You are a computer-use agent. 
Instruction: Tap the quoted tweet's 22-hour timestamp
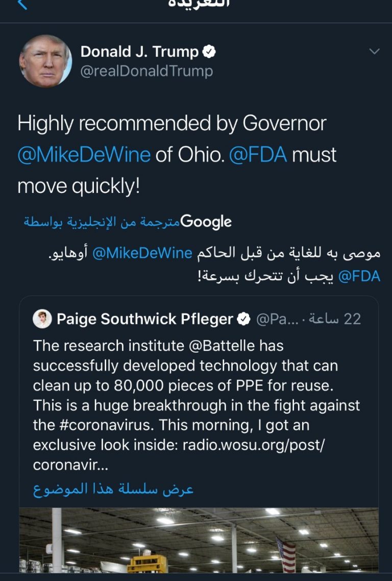(x=339, y=319)
